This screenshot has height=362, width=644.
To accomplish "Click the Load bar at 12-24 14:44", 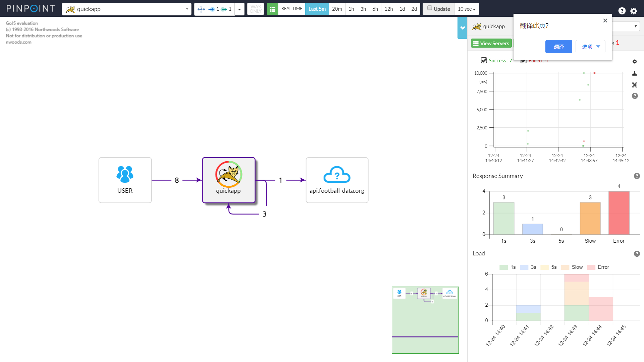I will pyautogui.click(x=601, y=309).
